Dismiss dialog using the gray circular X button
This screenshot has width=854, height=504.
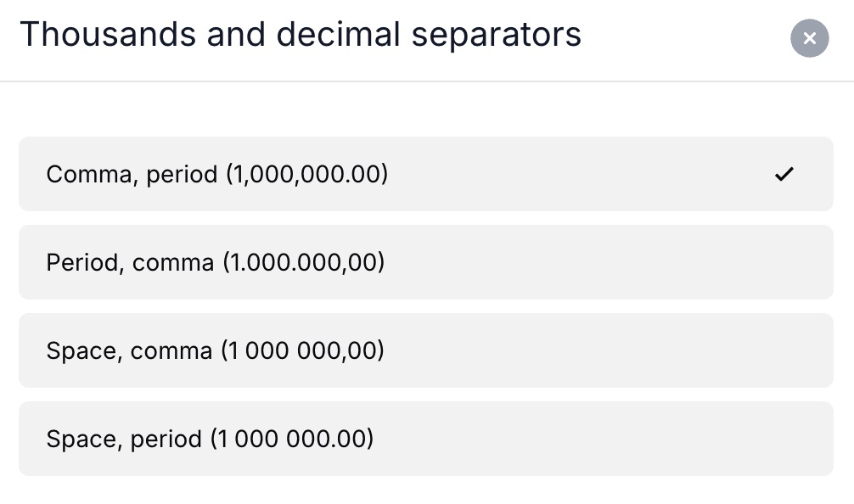coord(809,38)
